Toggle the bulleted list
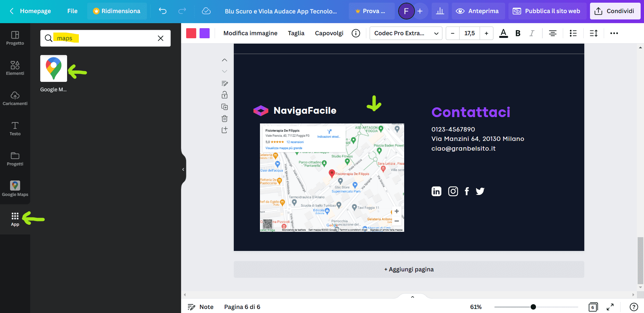The height and width of the screenshot is (313, 644). (x=573, y=33)
